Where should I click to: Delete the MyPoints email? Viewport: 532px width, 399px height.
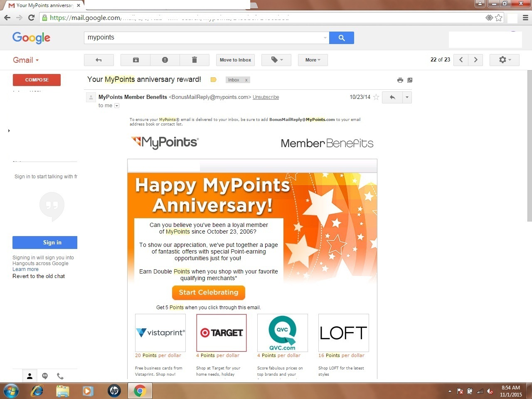(195, 60)
